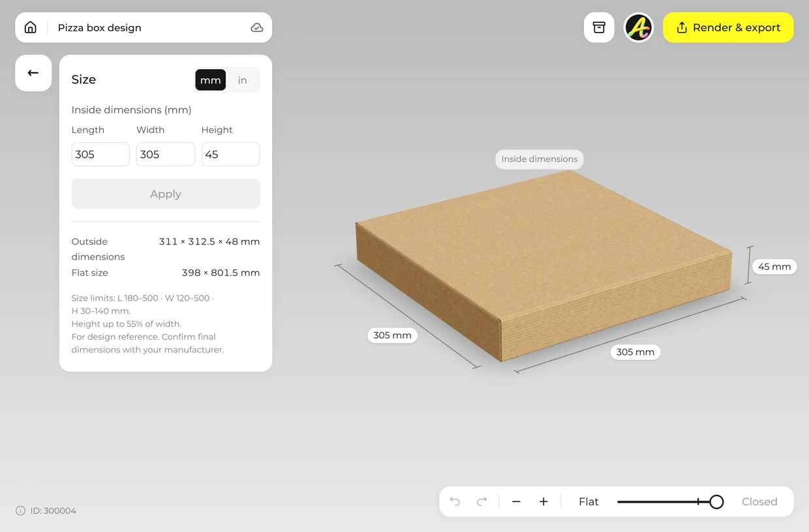Image resolution: width=809 pixels, height=532 pixels.
Task: Set box view to Closed
Action: coord(759,501)
